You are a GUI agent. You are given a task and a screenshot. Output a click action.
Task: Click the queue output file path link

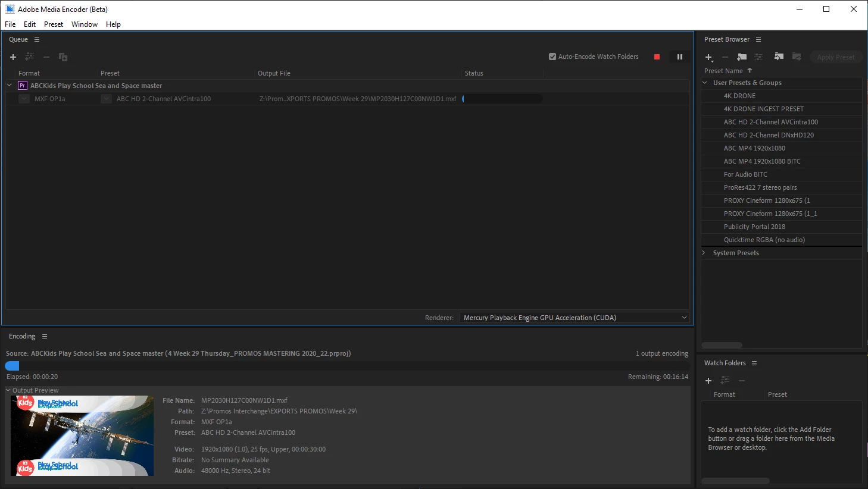click(x=358, y=99)
